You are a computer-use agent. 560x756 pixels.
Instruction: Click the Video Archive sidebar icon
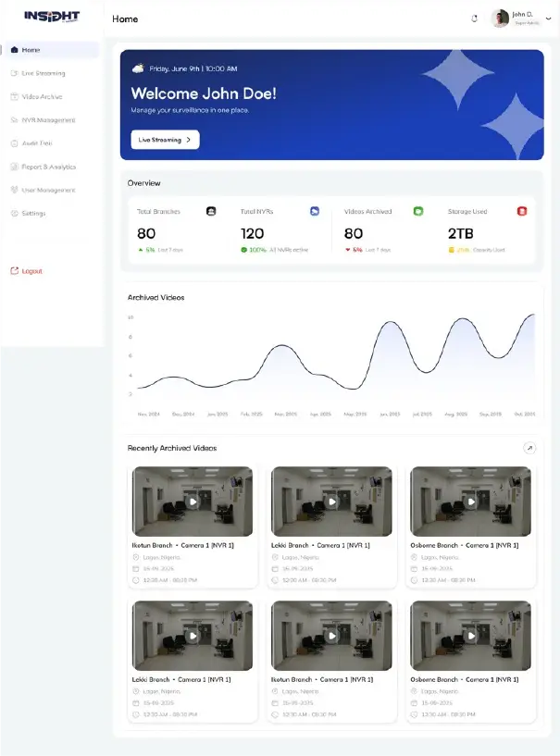(15, 96)
